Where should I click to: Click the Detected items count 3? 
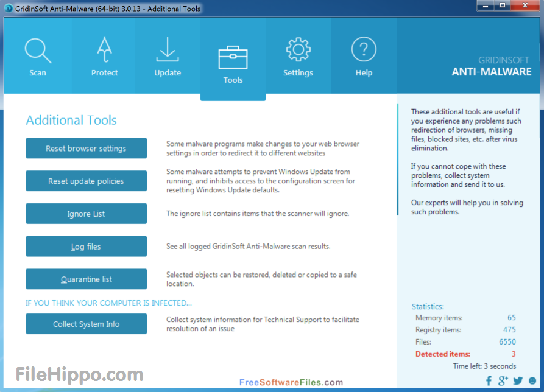514,354
